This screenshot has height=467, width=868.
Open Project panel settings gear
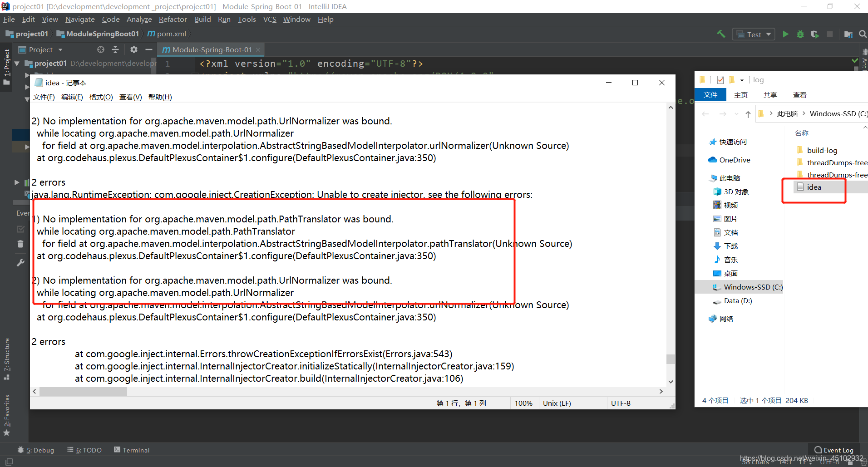134,49
